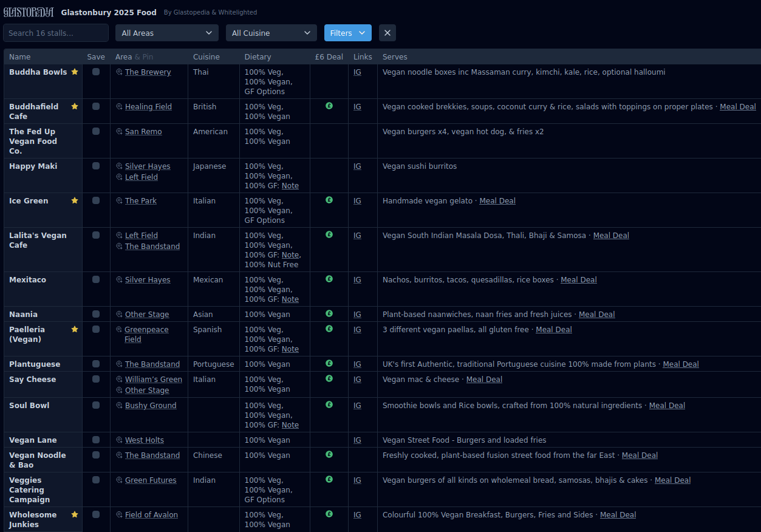Open Greenpeace Field area link

[146, 335]
